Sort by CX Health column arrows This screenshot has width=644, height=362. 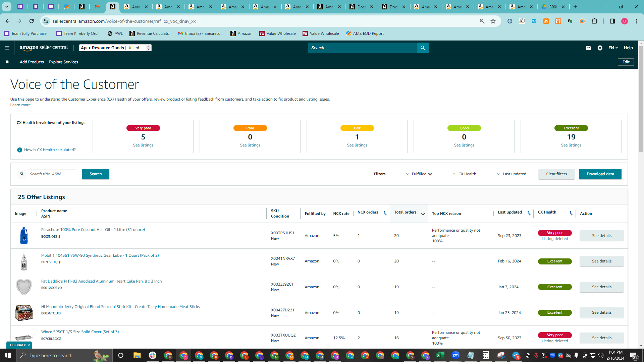(x=571, y=213)
